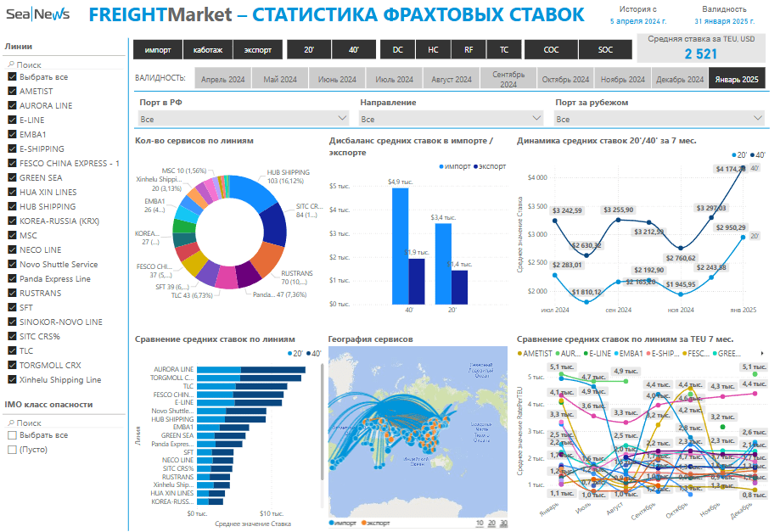The image size is (780, 532).
Task: Open the Порт за рубежом dropdown
Action: point(659,118)
